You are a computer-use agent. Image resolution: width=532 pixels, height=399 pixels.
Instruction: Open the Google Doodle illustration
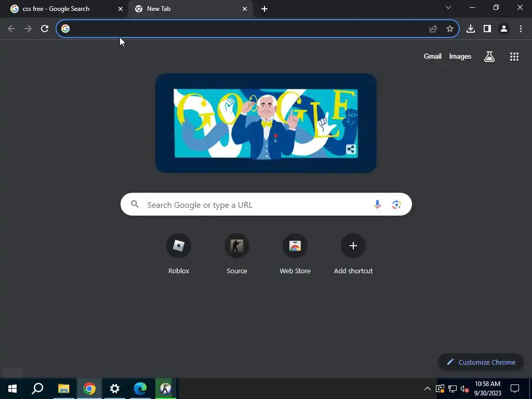266,123
